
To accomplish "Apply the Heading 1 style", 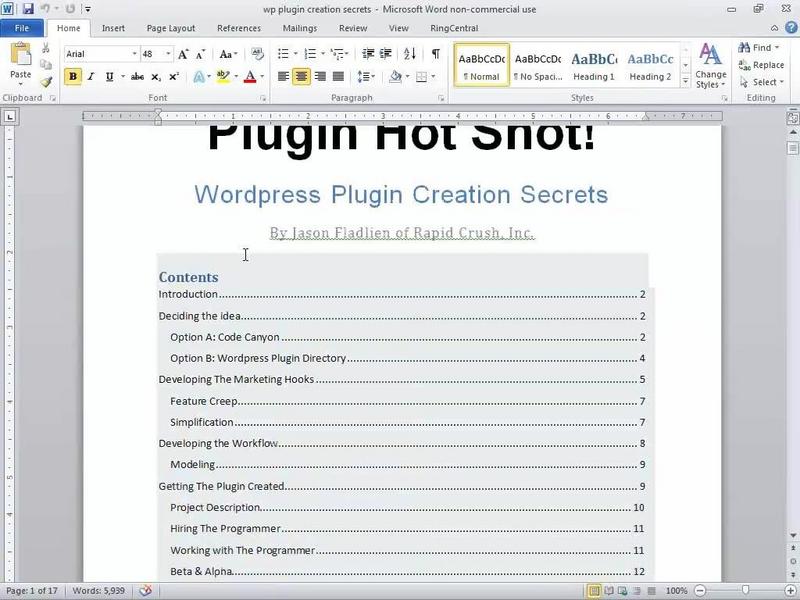I will pyautogui.click(x=594, y=65).
